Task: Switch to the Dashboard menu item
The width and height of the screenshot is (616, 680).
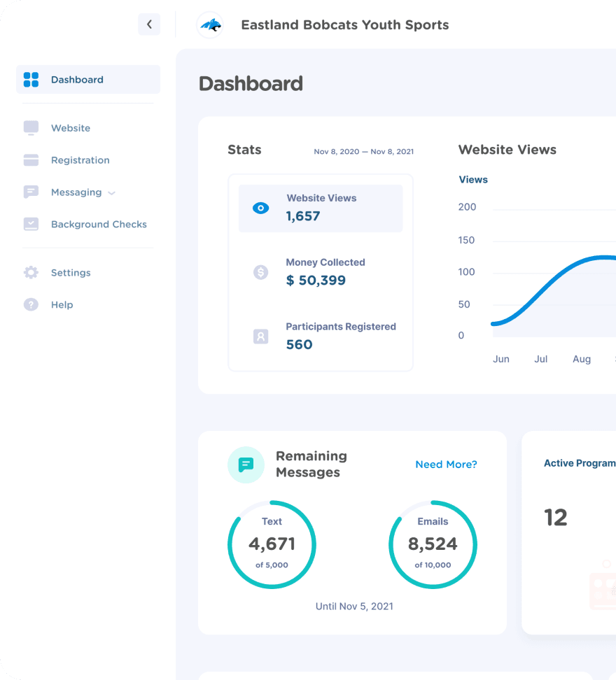Action: click(77, 79)
